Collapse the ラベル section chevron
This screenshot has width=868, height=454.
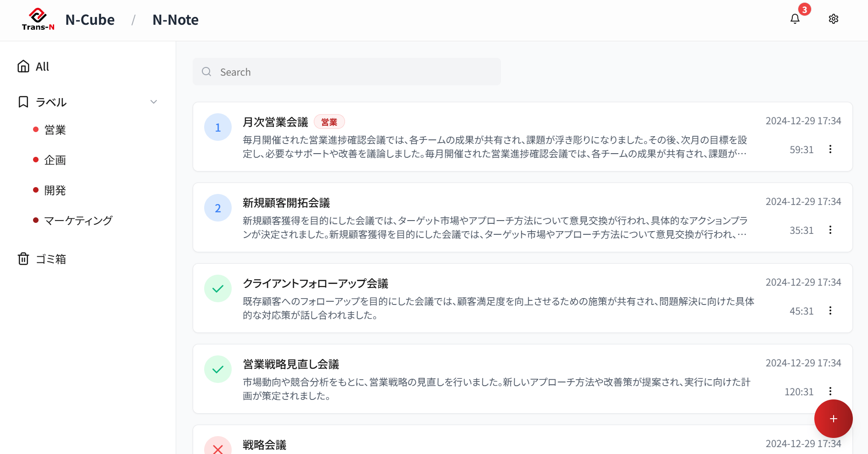click(153, 101)
